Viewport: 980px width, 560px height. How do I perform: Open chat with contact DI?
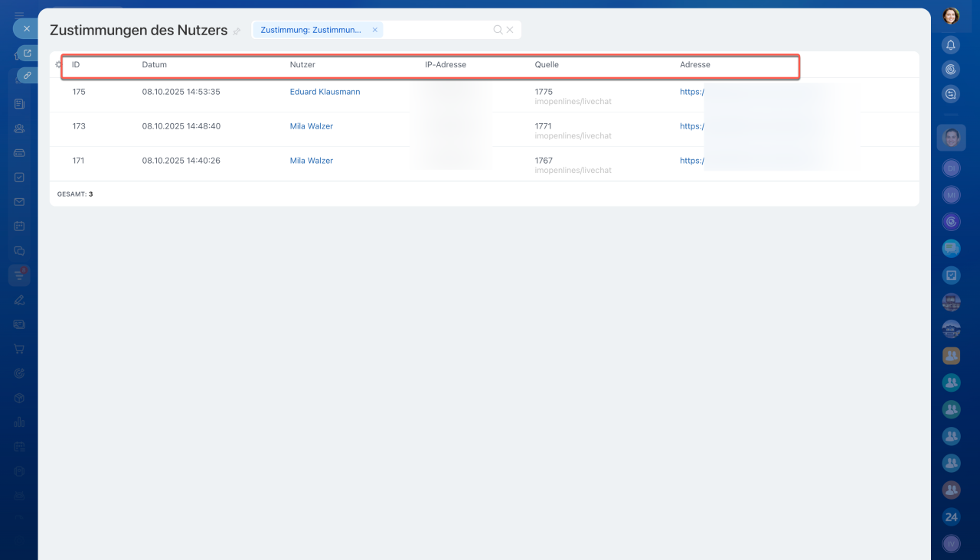click(x=951, y=168)
